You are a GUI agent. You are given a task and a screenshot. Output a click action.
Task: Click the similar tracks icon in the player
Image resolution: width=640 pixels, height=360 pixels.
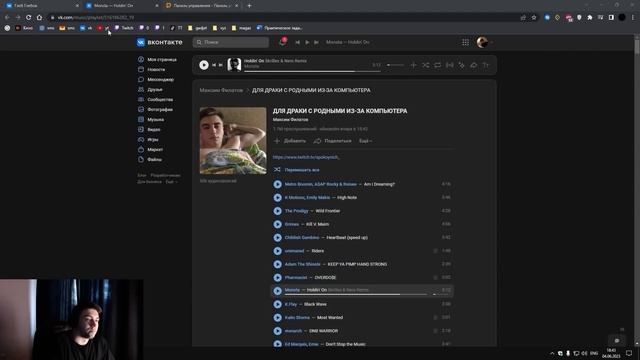462,65
